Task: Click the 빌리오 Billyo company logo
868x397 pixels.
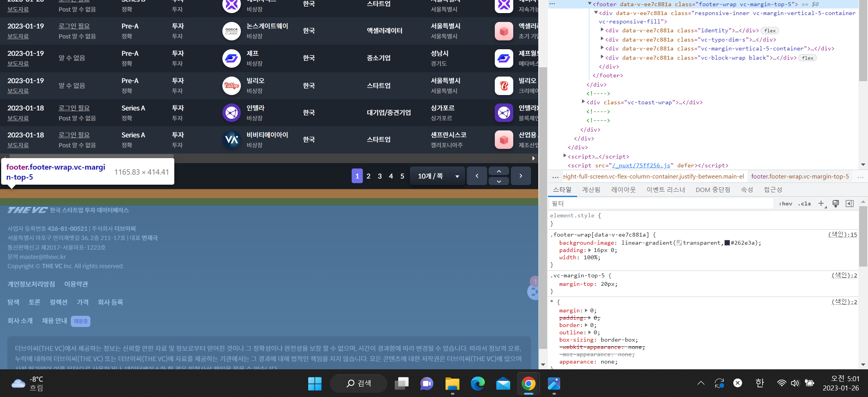Action: click(232, 86)
